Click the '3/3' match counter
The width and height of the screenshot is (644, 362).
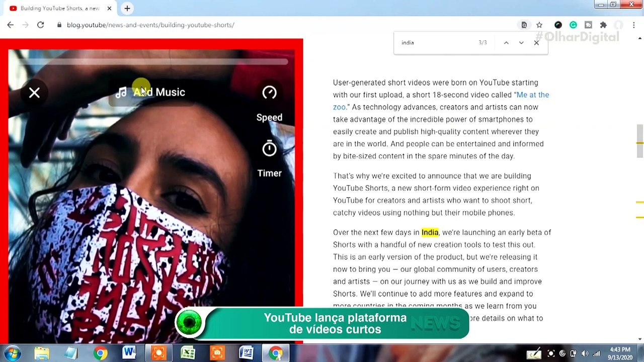(x=482, y=43)
